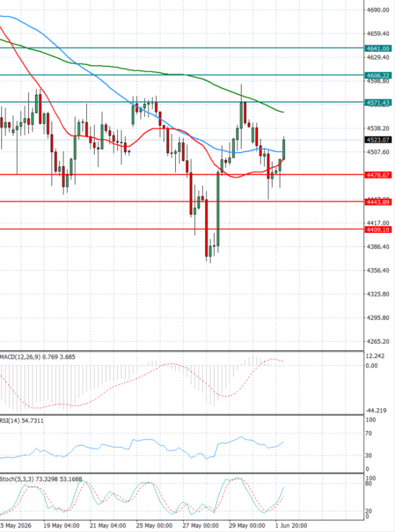Select the 4409.10 red price label
This screenshot has height=532, width=395.
(x=378, y=230)
